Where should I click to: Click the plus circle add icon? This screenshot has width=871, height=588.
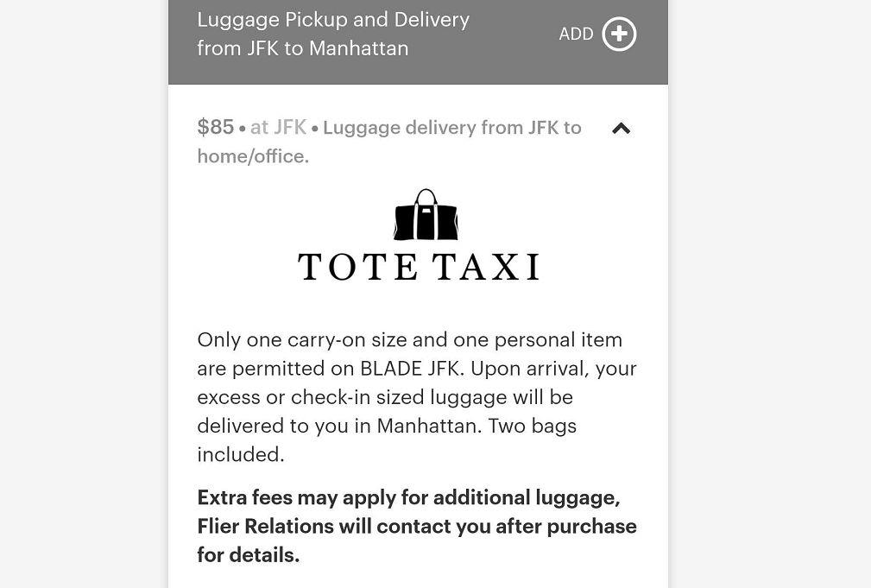(x=619, y=35)
